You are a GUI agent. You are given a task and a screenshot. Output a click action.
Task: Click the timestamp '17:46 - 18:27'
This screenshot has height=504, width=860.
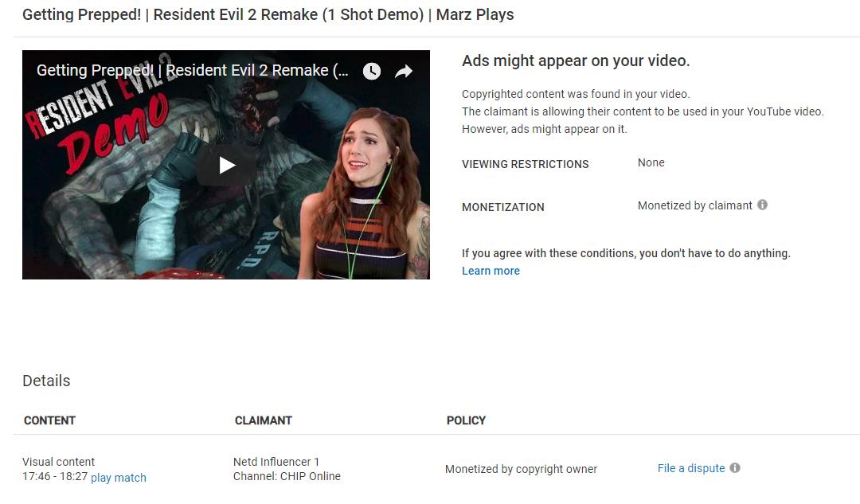point(55,476)
